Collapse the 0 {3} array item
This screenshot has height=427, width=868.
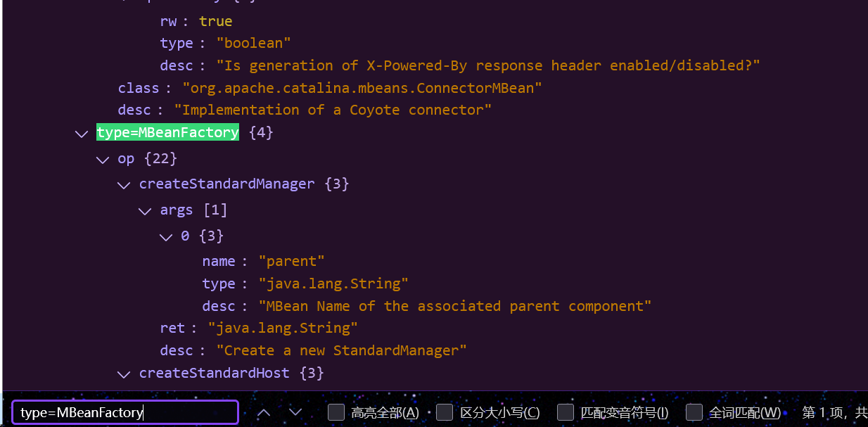166,236
